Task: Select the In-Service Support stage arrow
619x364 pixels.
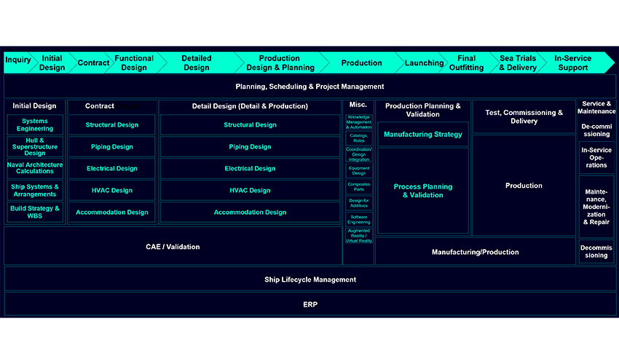Action: tap(573, 63)
